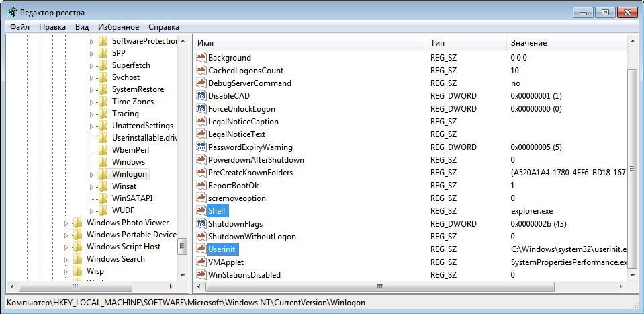Click the DWORD icon beside ShutdownFlags

201,224
